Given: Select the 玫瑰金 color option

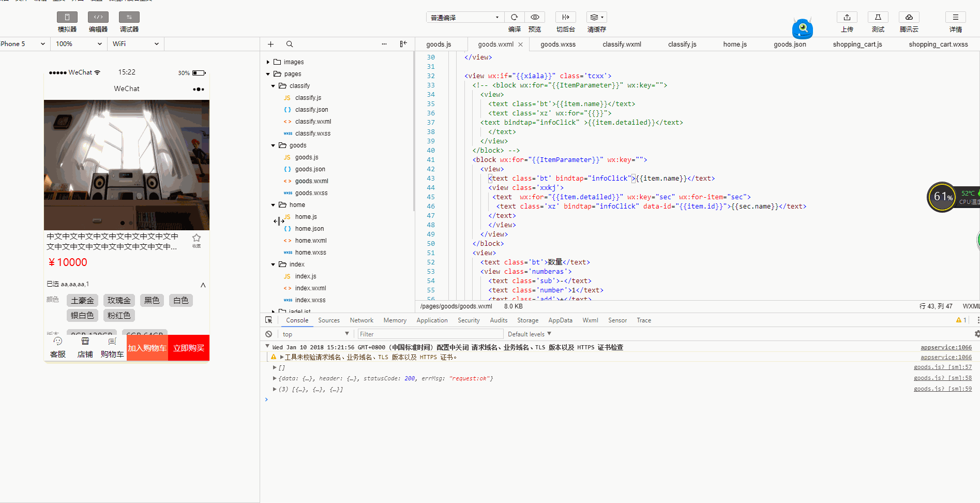Looking at the screenshot, I should (x=119, y=301).
